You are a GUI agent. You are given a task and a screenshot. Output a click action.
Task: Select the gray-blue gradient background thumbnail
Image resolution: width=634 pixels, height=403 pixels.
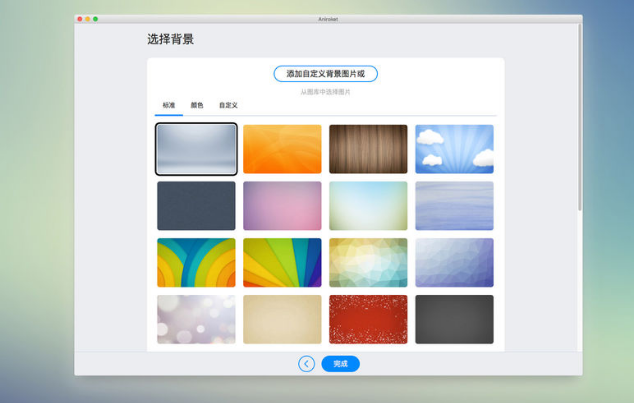(196, 149)
